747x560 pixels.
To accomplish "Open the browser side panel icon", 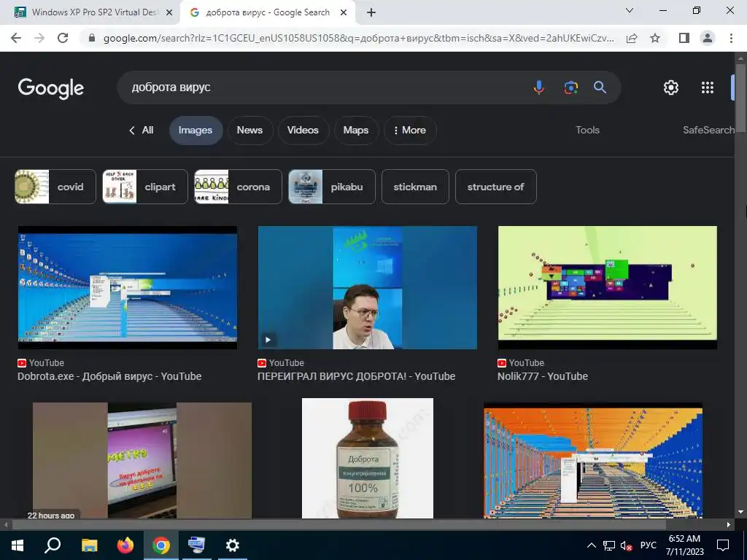I will (x=684, y=38).
